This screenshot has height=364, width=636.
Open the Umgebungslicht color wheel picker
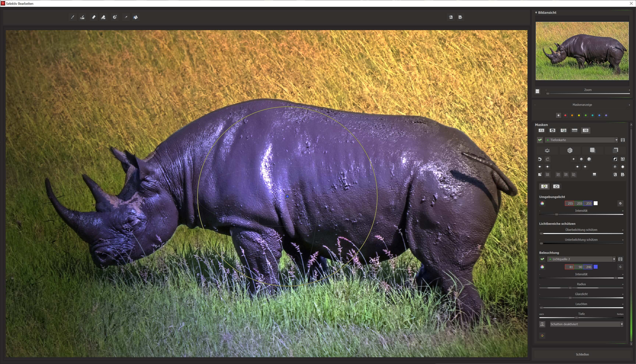[x=542, y=203]
